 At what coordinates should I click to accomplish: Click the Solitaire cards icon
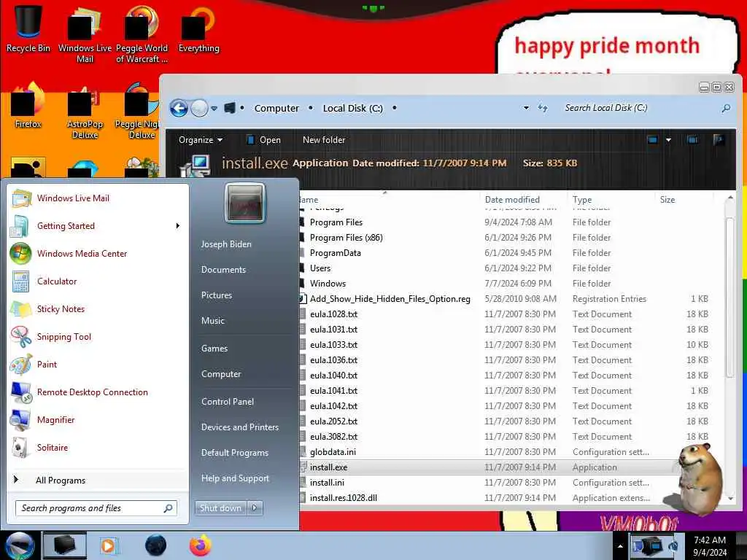[20, 447]
